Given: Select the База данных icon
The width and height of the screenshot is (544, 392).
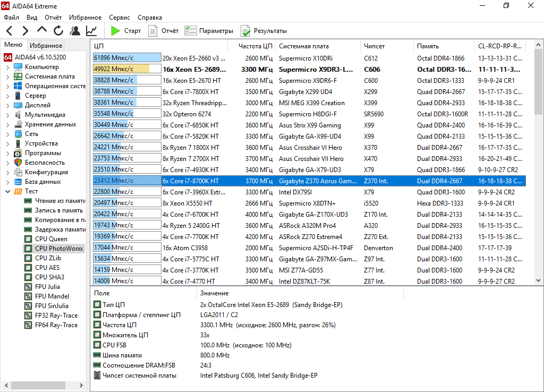Looking at the screenshot, I should tap(18, 182).
